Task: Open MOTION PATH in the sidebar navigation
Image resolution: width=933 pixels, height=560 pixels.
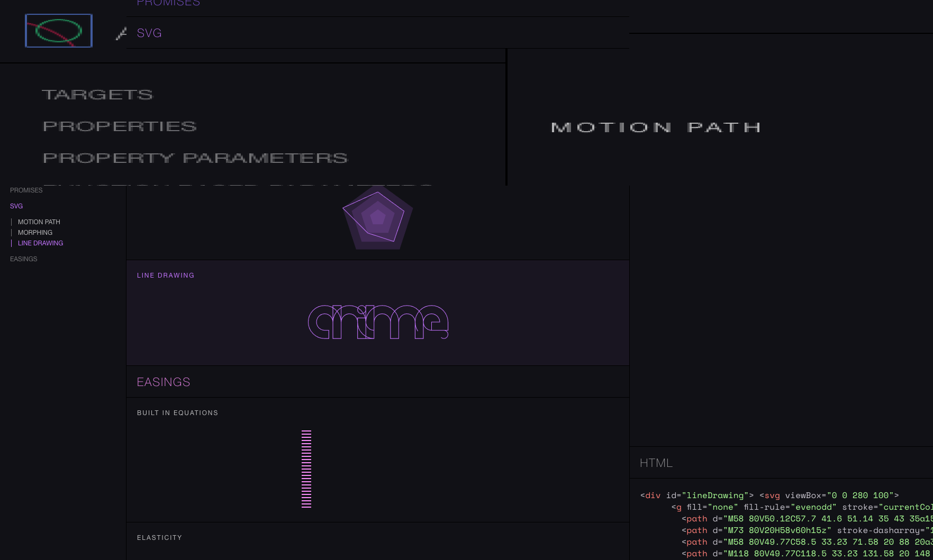Action: (x=39, y=222)
